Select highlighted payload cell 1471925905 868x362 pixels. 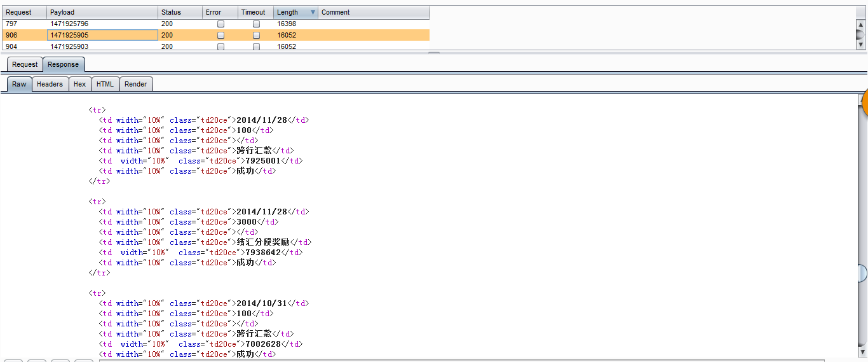pyautogui.click(x=102, y=35)
